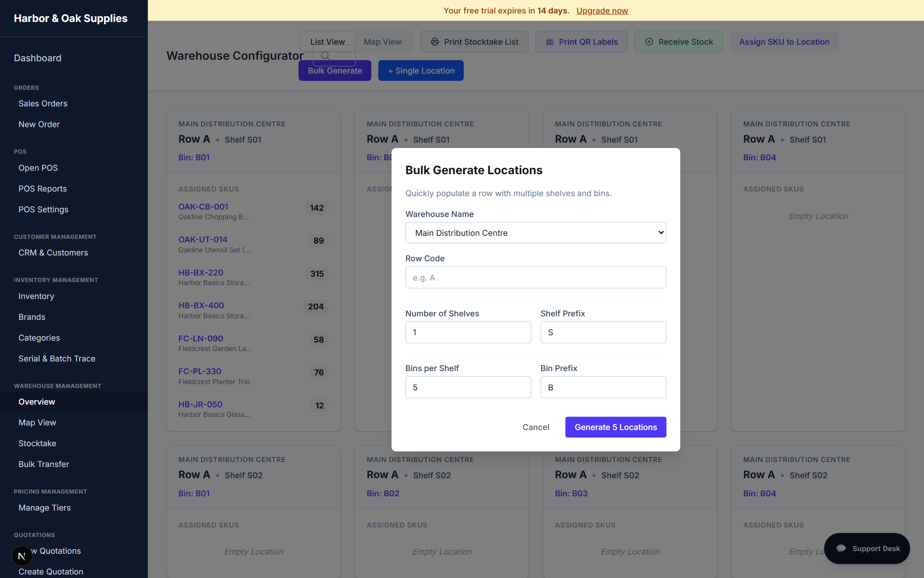Click Bin: B02 on Shelf S02 card
This screenshot has height=578, width=924.
[383, 493]
